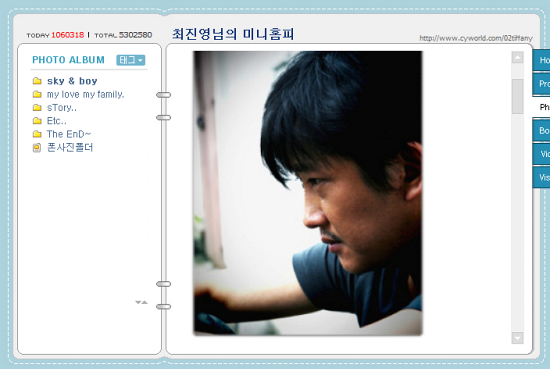This screenshot has height=369, width=550.
Task: Click scrollbar up arrow in photo pane
Action: point(517,57)
